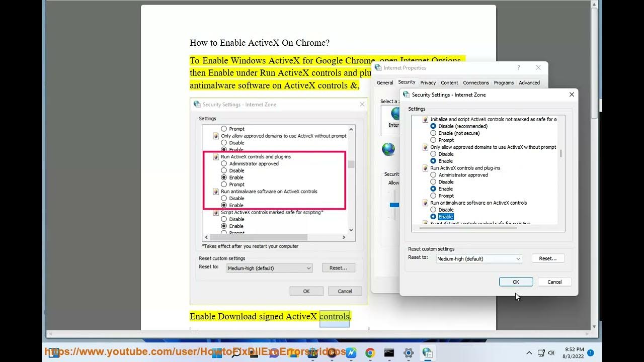Click OK in Security Settings dialog
The height and width of the screenshot is (362, 644).
516,282
